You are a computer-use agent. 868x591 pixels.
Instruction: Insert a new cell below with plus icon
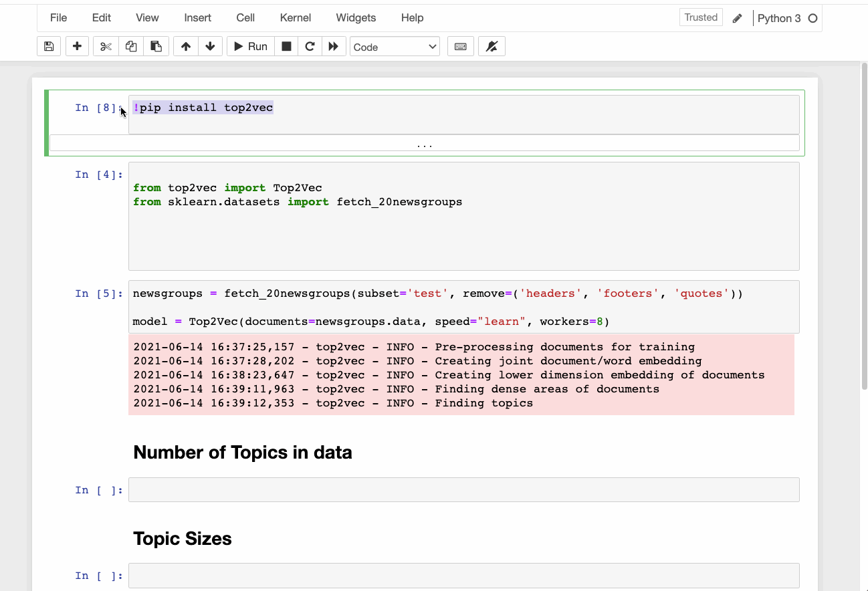tap(77, 46)
